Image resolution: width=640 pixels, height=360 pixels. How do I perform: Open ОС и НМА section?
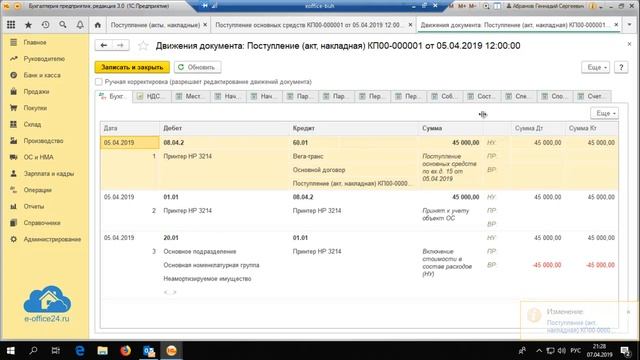pyautogui.click(x=38, y=157)
